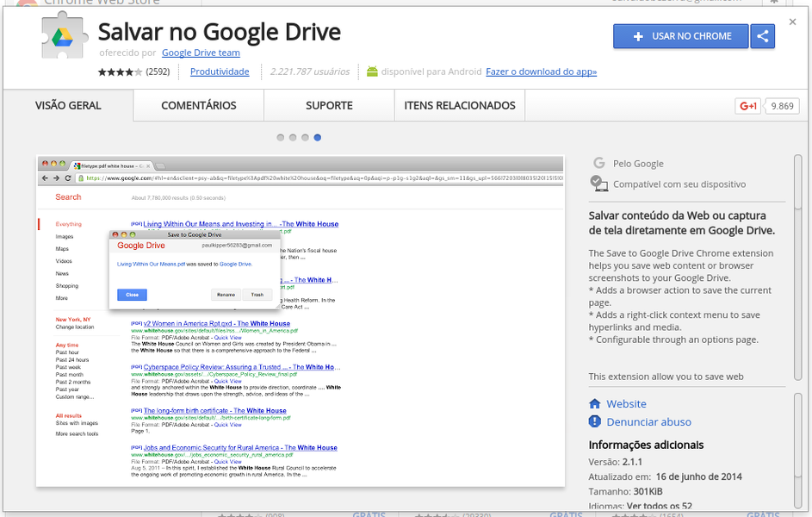The height and width of the screenshot is (517, 812).
Task: Click the share icon button
Action: pyautogui.click(x=762, y=36)
